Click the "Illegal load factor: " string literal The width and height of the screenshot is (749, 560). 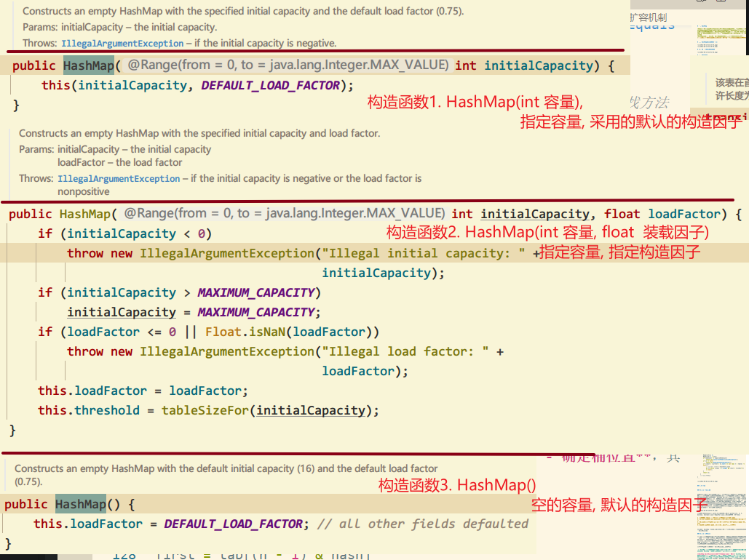click(x=405, y=351)
